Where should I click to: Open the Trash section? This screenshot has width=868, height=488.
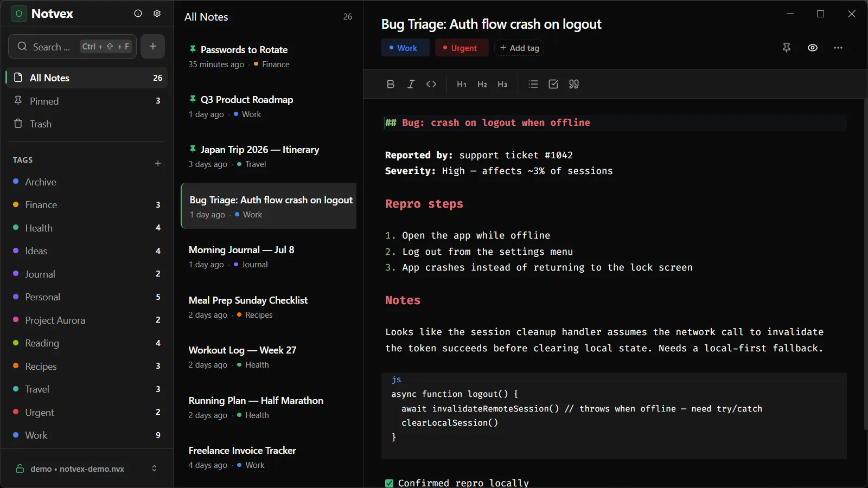tap(87, 124)
